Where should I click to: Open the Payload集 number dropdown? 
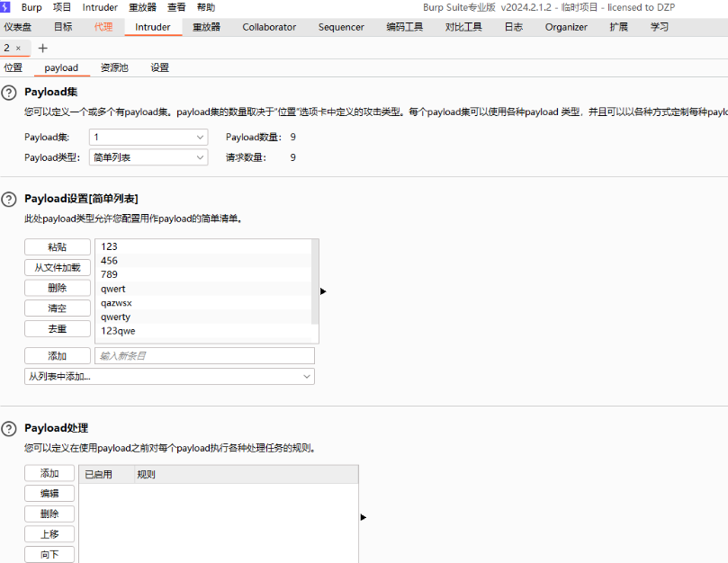tap(148, 137)
